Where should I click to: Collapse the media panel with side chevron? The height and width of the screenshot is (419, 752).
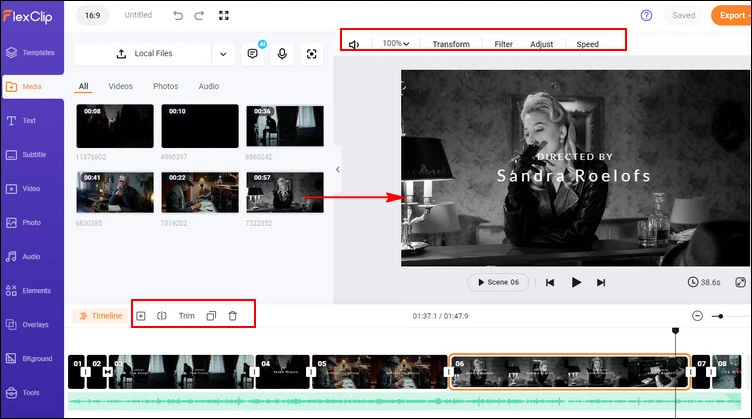(x=338, y=169)
